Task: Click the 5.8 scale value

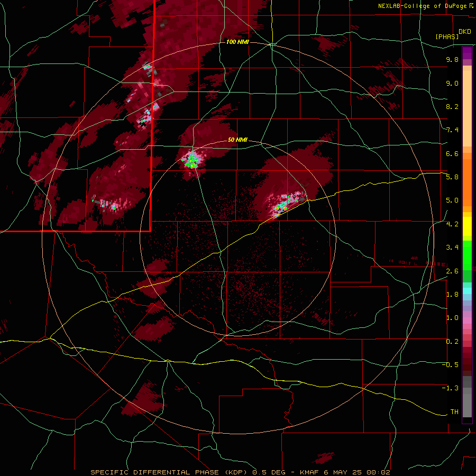Action: point(452,177)
